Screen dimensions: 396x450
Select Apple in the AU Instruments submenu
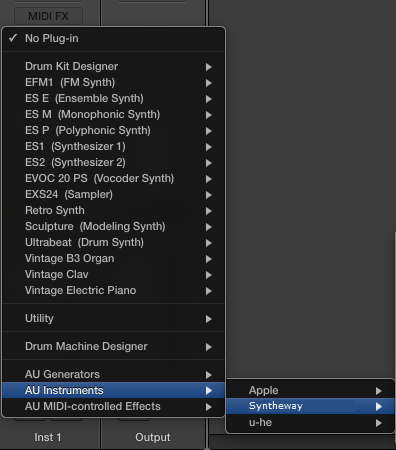310,390
